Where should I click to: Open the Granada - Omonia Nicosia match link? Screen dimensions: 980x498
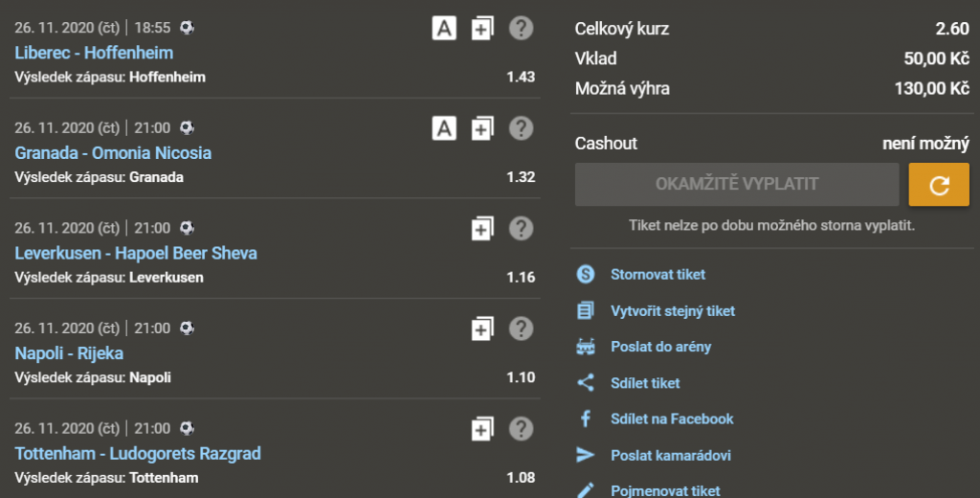coord(113,153)
